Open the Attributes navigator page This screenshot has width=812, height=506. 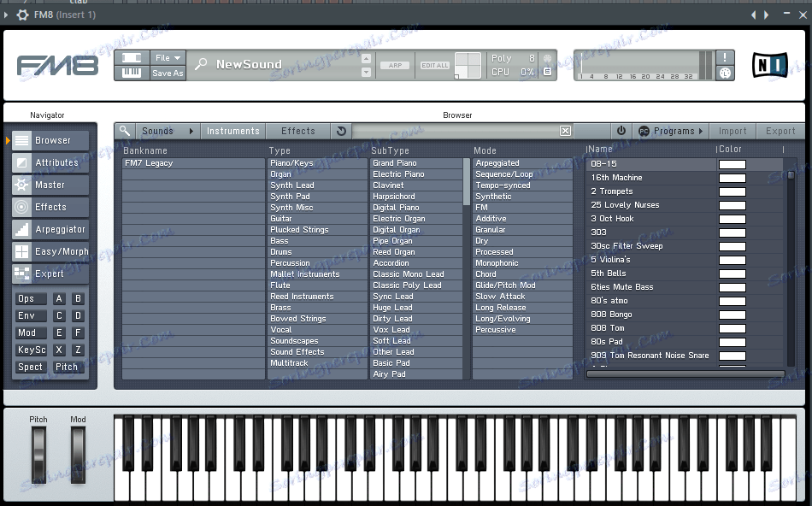[x=50, y=162]
